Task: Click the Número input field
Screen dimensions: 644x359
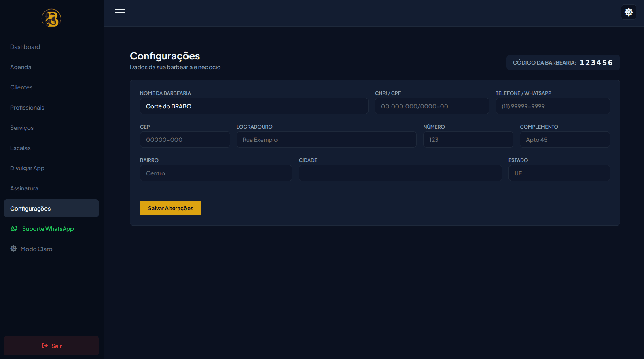Action: (x=468, y=139)
